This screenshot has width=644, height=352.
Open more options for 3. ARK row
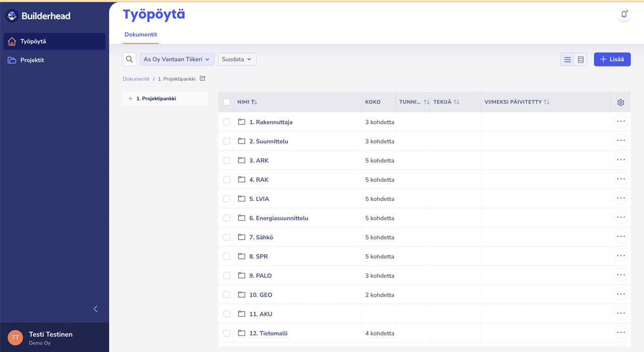point(621,160)
